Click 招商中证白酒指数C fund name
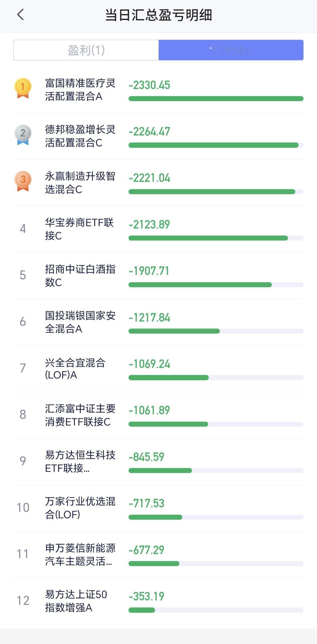The width and height of the screenshot is (317, 644). 80,276
